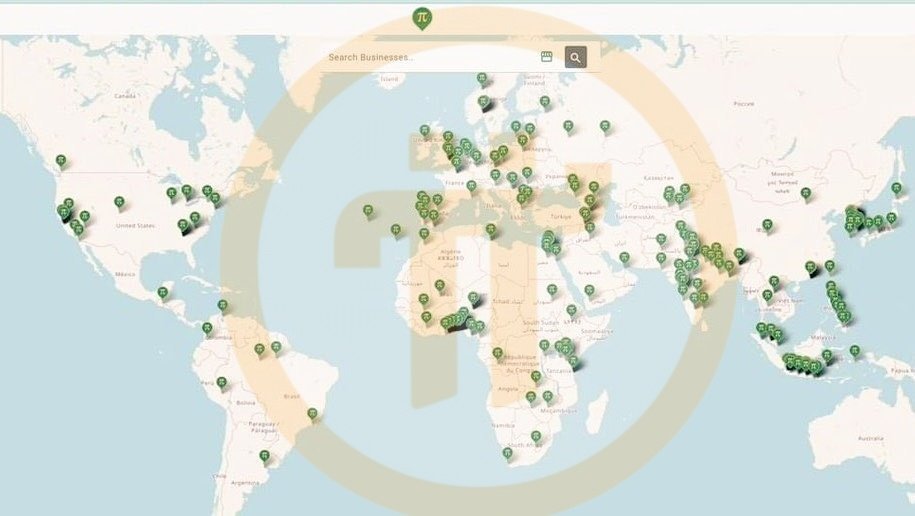Click the Australia map label
Viewport: 915px width, 516px height.
[x=871, y=438]
